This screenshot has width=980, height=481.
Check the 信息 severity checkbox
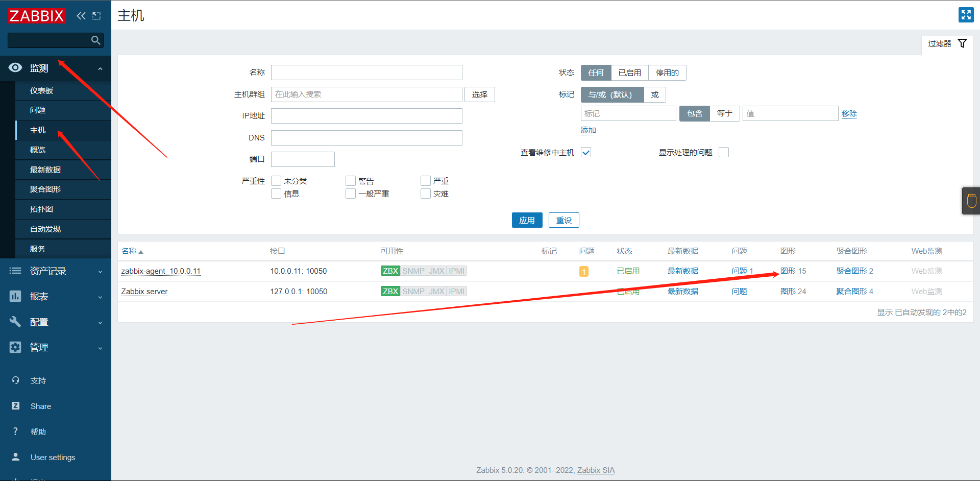pos(276,194)
